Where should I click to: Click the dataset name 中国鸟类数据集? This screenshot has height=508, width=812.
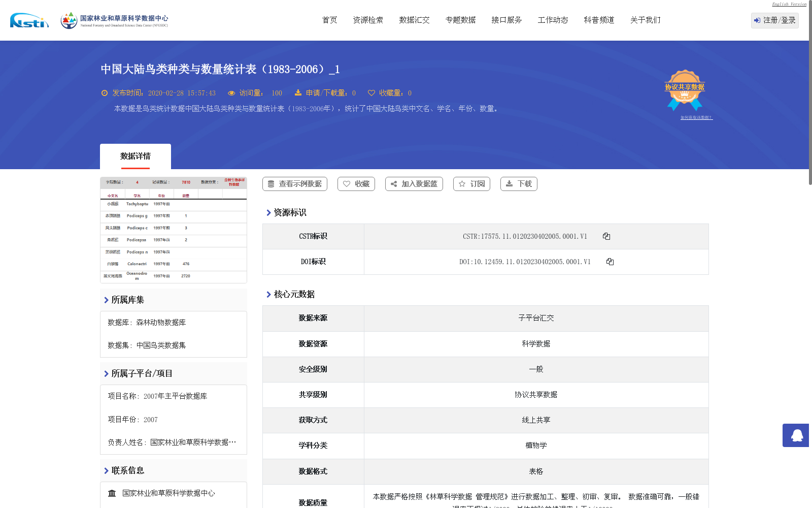coord(161,345)
